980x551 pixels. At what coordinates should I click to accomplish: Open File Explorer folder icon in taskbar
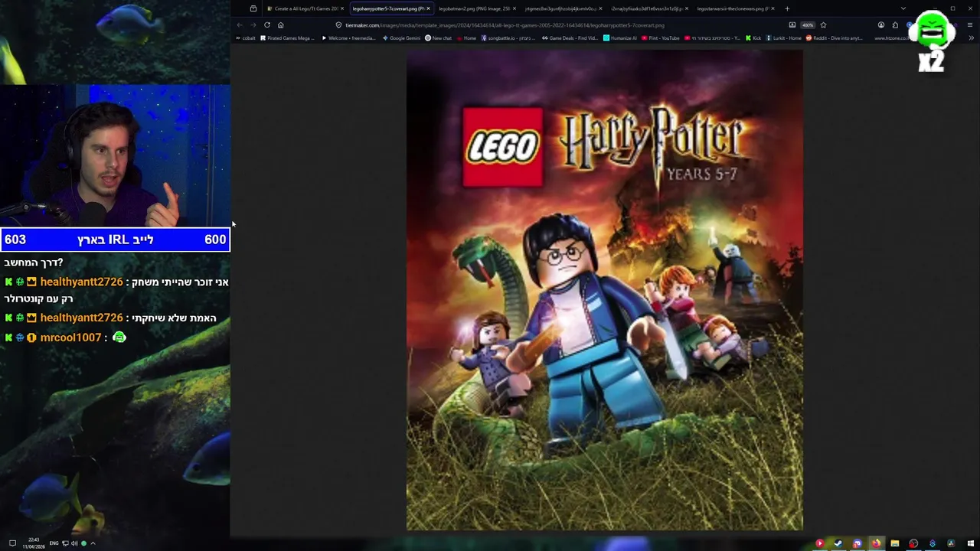click(895, 543)
